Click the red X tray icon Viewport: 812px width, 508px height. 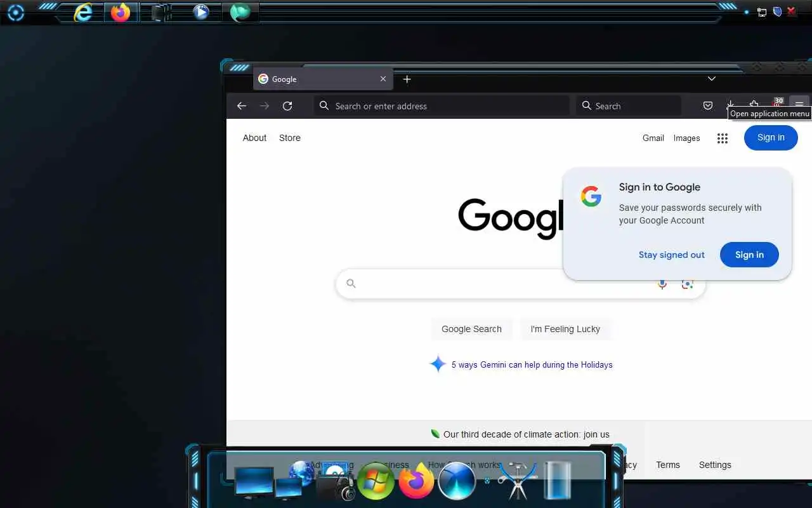791,11
